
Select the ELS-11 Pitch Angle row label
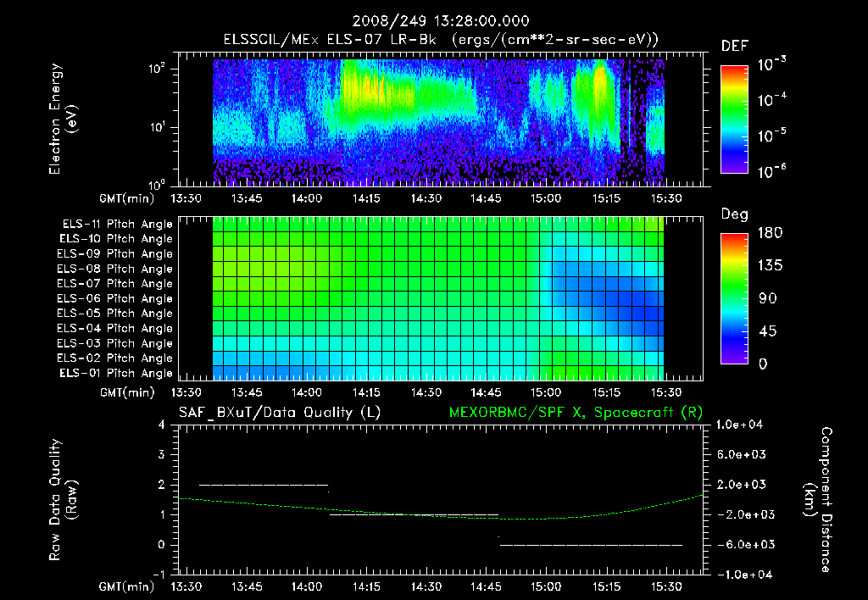coord(117,225)
